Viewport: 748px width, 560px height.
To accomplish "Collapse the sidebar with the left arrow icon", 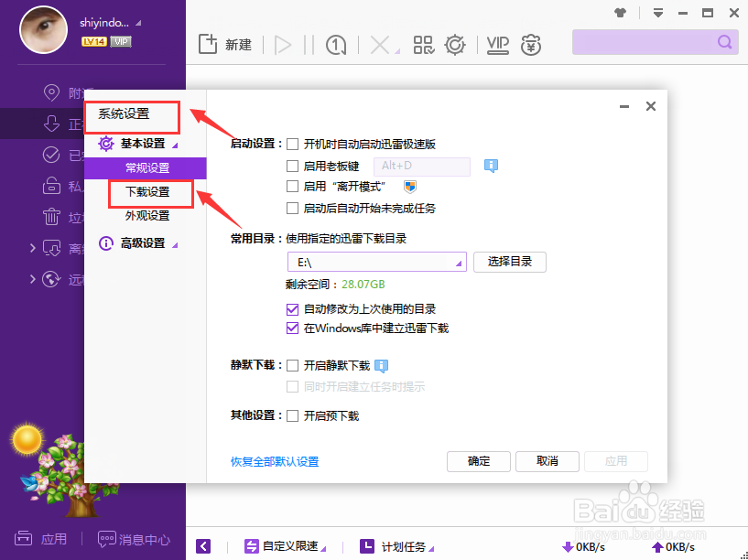I will click(203, 546).
